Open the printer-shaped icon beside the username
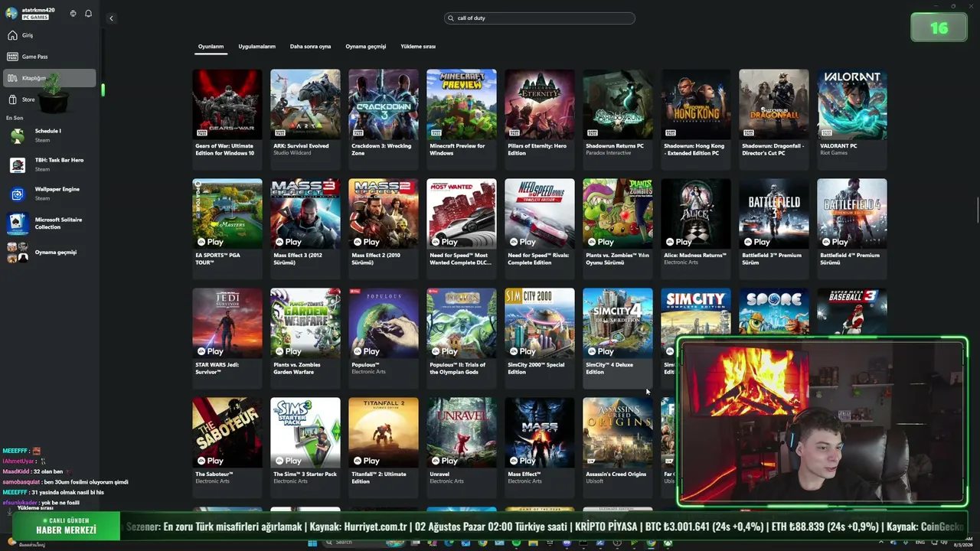980x551 pixels. [73, 14]
